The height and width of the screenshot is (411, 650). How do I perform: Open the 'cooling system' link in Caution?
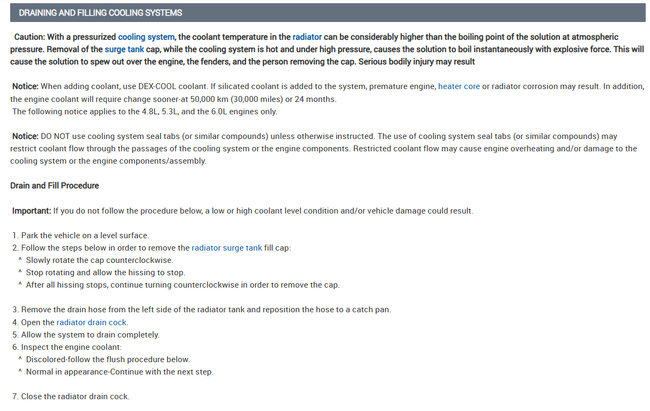(x=160, y=37)
